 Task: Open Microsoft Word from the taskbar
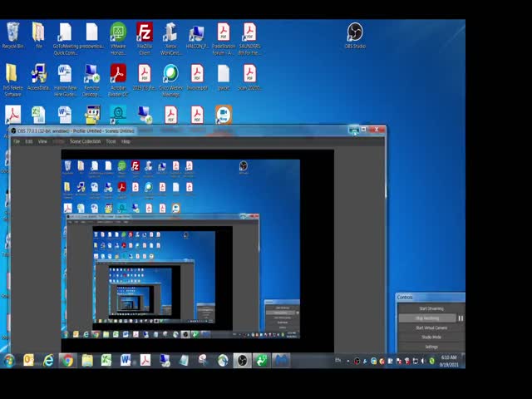[126, 360]
